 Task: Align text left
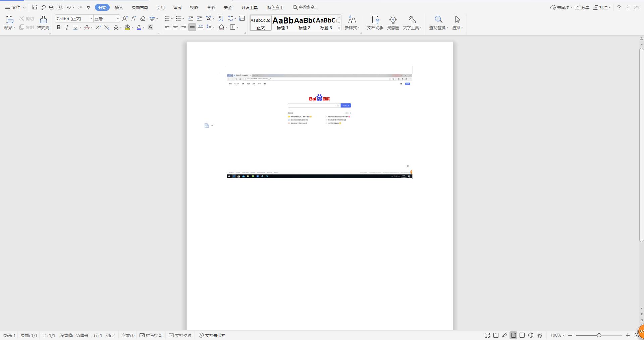167,27
